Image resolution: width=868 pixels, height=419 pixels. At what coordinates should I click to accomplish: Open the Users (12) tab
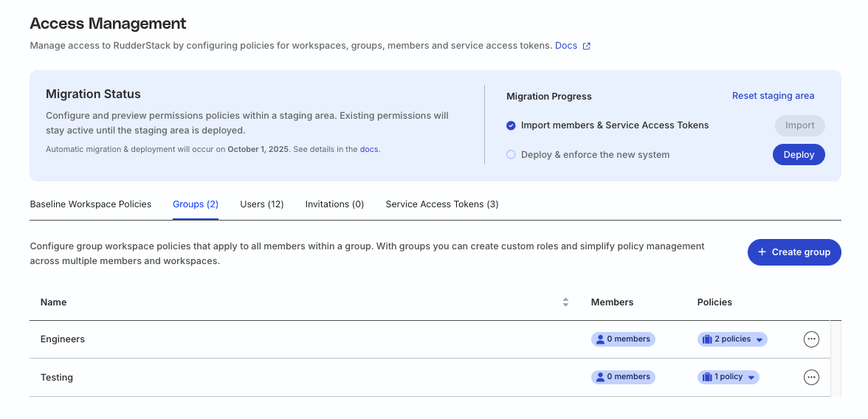pos(262,204)
